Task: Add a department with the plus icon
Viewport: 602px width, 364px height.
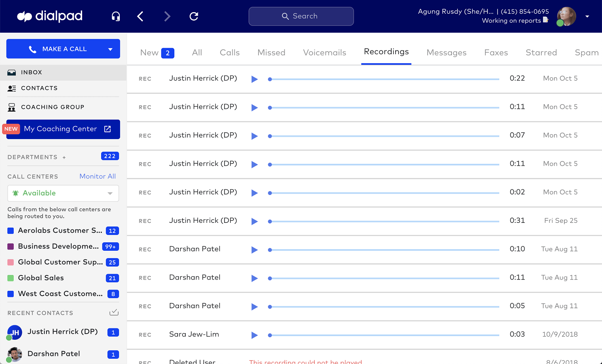Action: pyautogui.click(x=64, y=157)
